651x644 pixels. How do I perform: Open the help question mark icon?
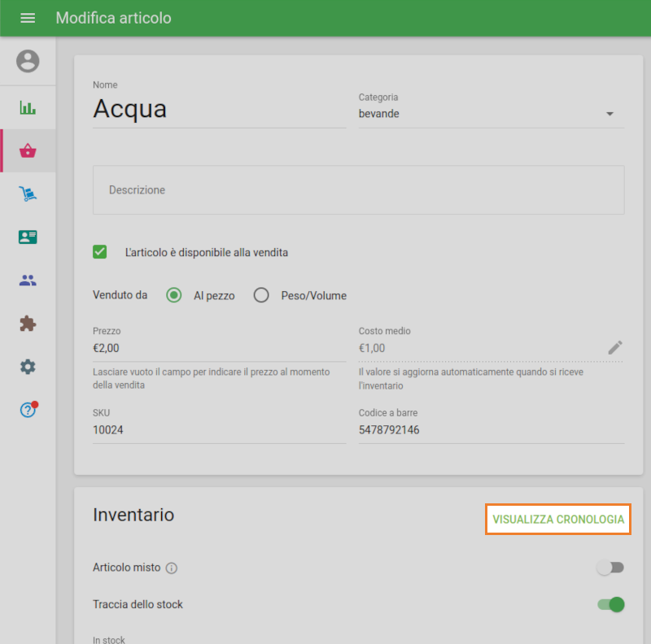(x=28, y=410)
